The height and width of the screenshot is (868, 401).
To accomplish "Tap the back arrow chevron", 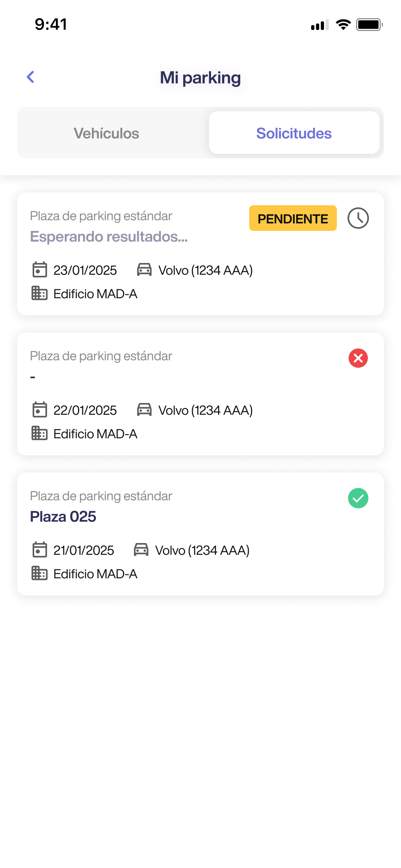I will point(31,77).
